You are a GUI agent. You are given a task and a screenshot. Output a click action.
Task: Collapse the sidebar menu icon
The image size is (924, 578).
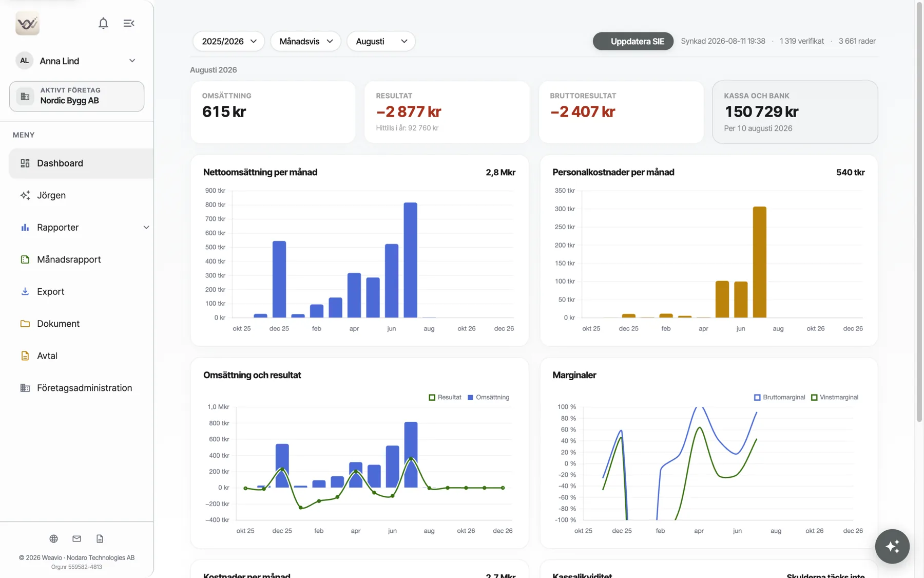[129, 23]
